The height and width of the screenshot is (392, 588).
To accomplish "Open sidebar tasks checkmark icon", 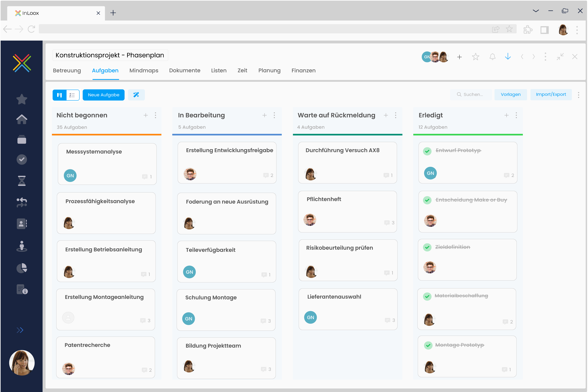I will click(x=22, y=160).
